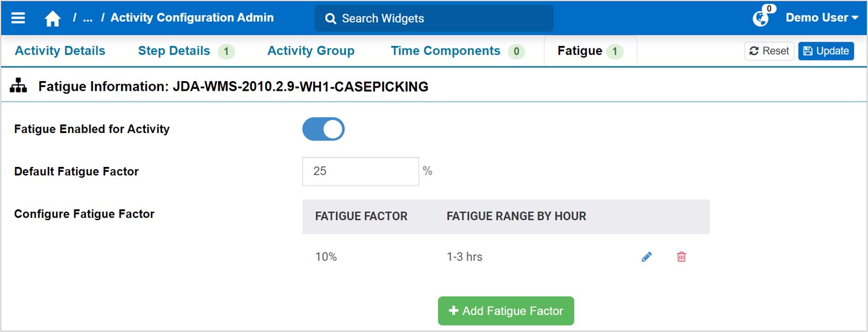Screen dimensions: 868x332
Task: Click the globe notifications icon
Action: [x=760, y=19]
